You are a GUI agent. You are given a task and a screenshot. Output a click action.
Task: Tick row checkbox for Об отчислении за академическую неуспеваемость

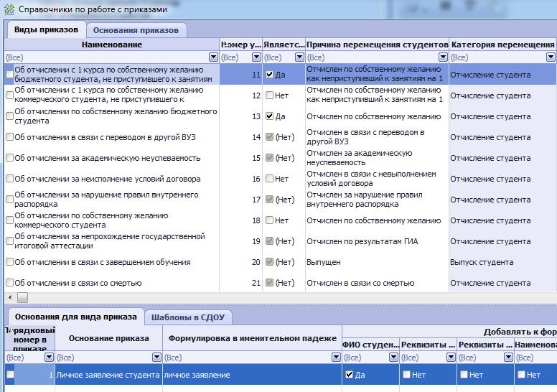pyautogui.click(x=9, y=157)
